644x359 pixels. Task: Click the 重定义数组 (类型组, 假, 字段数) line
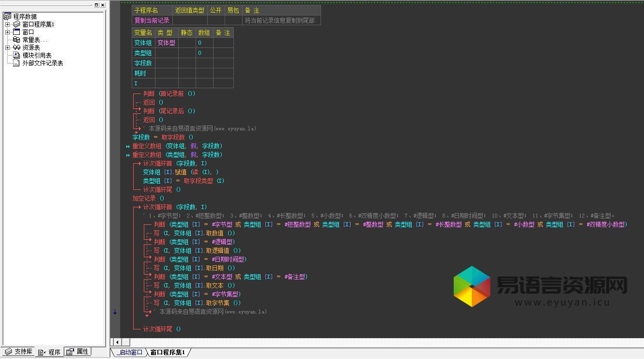[178, 155]
